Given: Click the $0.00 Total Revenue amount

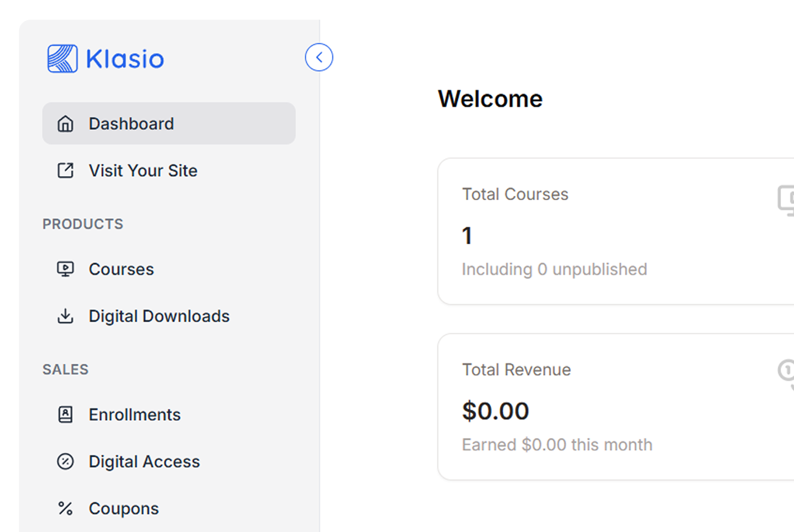Looking at the screenshot, I should click(495, 411).
